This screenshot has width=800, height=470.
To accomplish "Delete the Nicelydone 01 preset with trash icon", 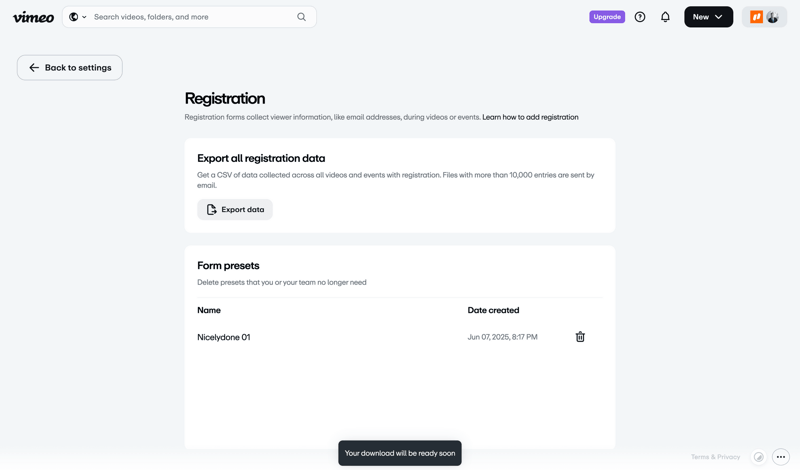I will [x=580, y=337].
